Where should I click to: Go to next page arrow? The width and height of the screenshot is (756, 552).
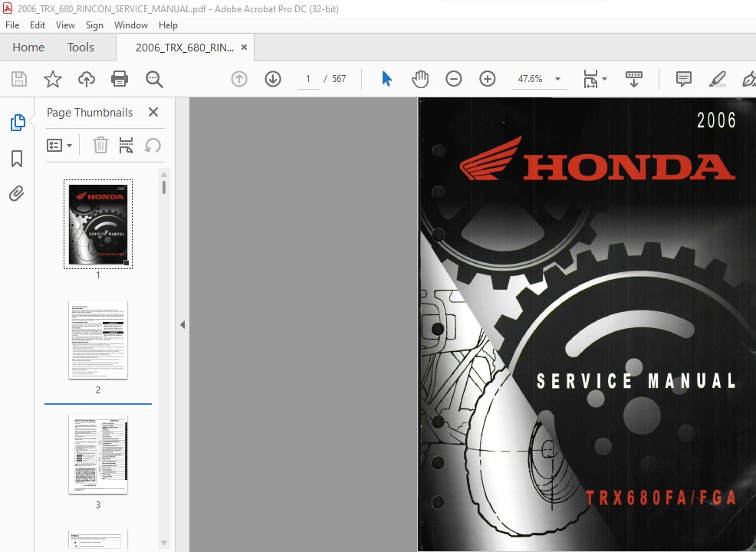273,78
